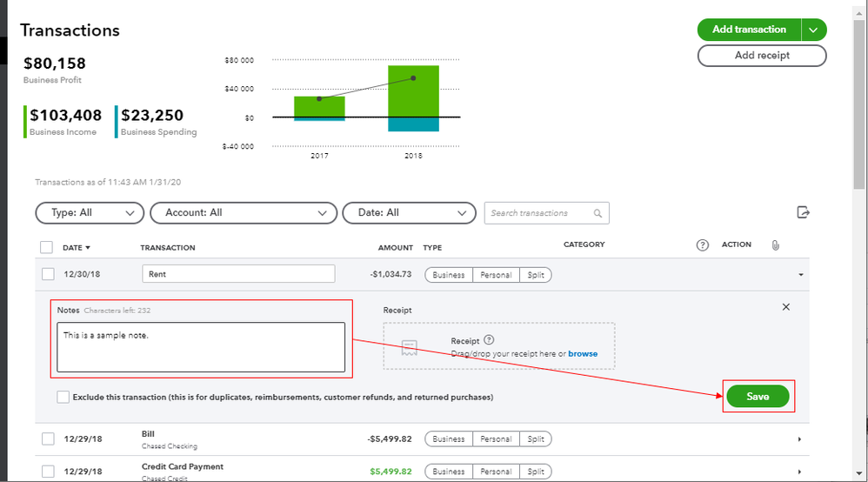Open the Add transaction dropdown arrow
The image size is (868, 482).
tap(813, 30)
